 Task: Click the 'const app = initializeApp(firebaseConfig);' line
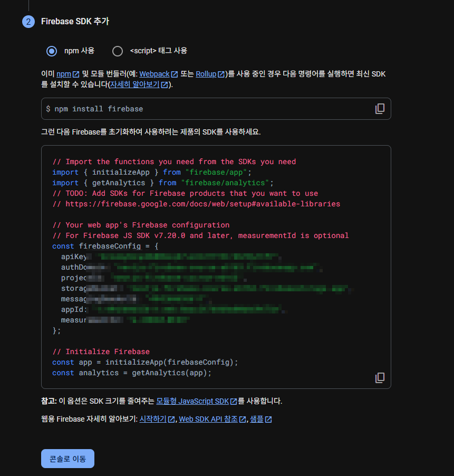[145, 362]
